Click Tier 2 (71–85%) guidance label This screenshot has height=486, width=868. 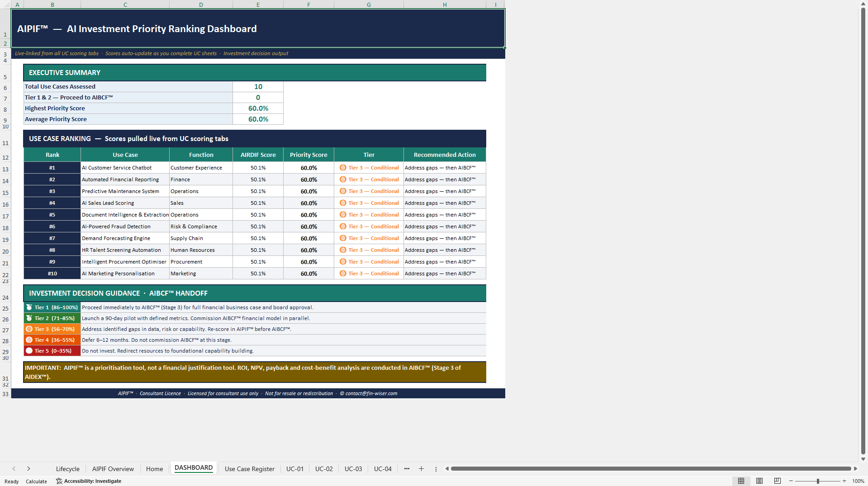click(x=52, y=318)
